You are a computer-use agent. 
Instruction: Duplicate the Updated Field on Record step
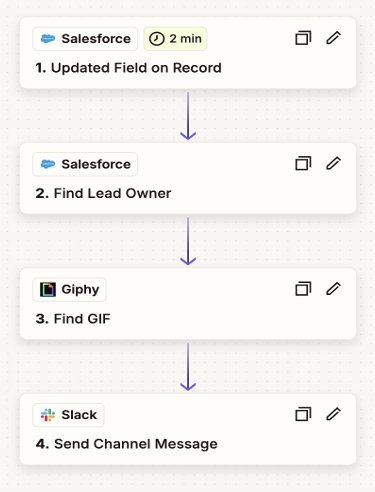(303, 38)
